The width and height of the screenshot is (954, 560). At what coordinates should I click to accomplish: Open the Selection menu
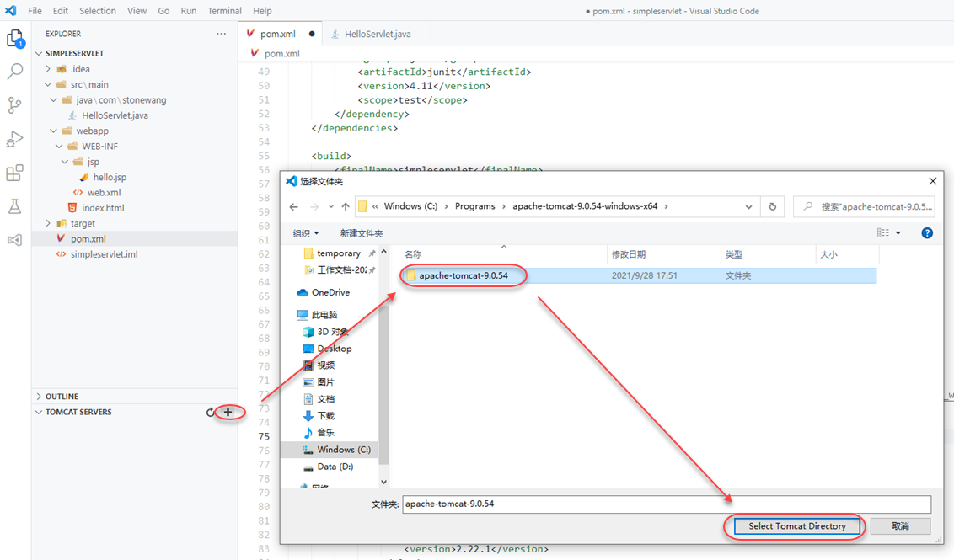pos(98,11)
